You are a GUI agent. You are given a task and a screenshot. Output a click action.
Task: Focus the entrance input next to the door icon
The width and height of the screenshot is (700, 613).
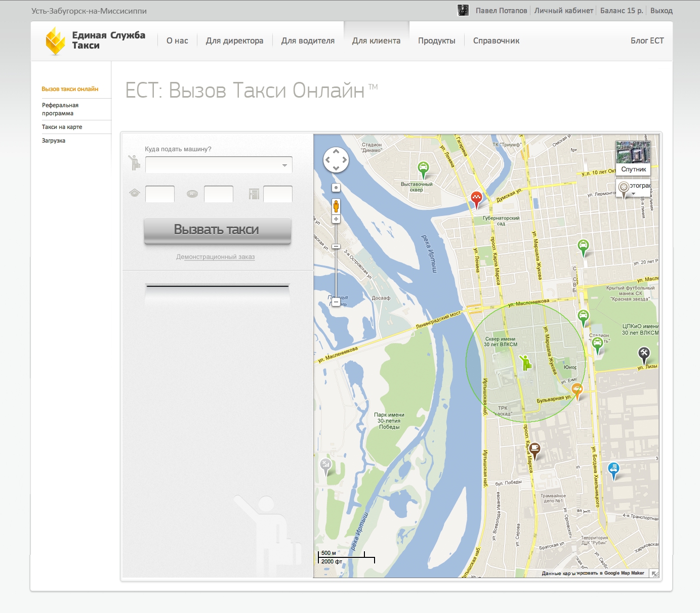pyautogui.click(x=278, y=194)
